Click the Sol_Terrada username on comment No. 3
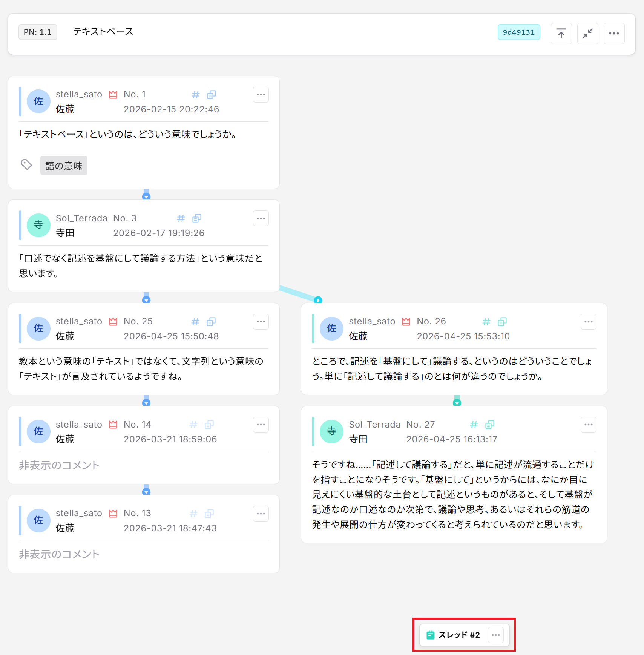Screen dimensions: 644x655 point(81,218)
